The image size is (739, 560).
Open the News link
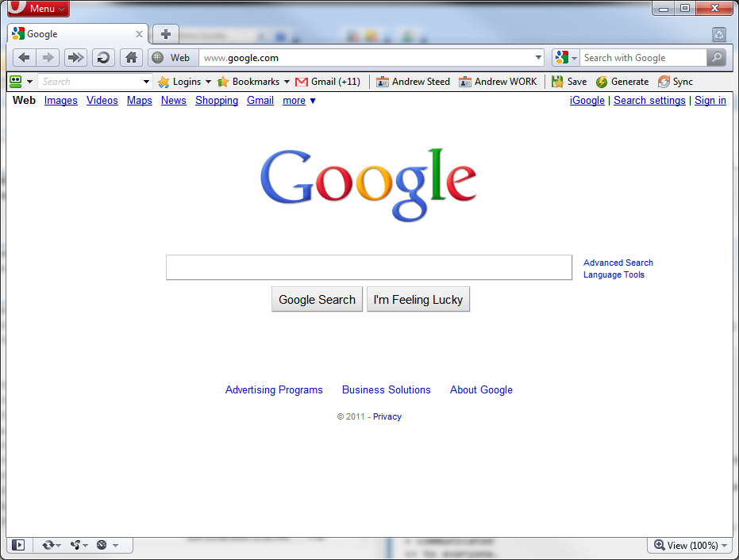(x=173, y=100)
